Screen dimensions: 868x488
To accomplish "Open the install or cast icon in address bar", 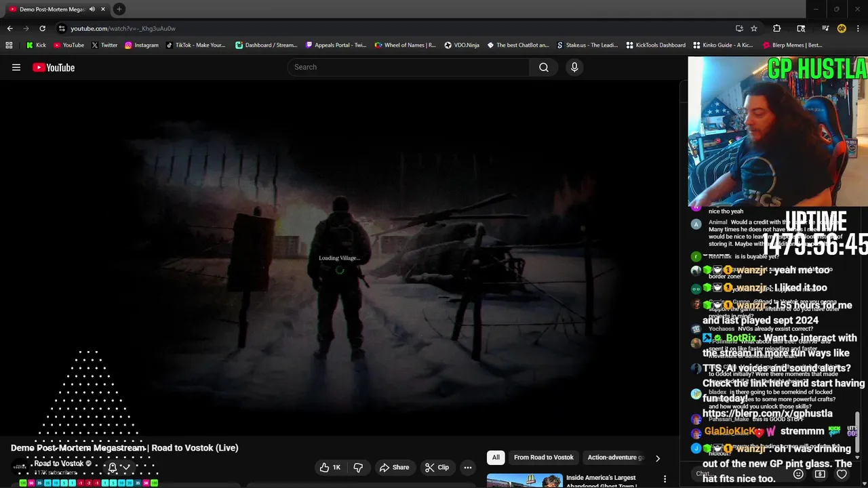I will tap(739, 28).
